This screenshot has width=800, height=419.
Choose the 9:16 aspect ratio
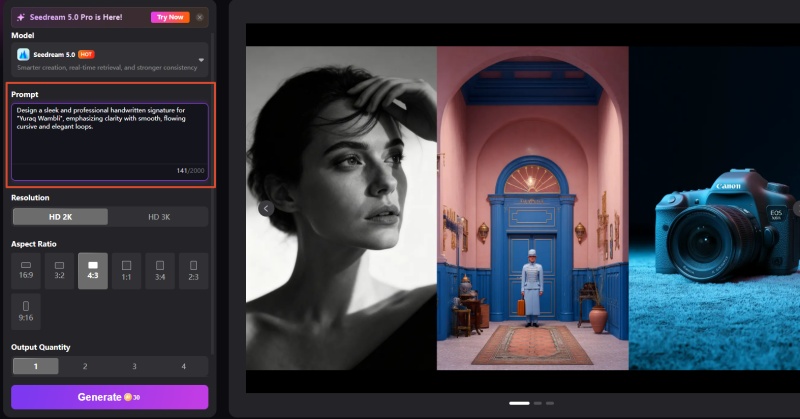coord(26,311)
